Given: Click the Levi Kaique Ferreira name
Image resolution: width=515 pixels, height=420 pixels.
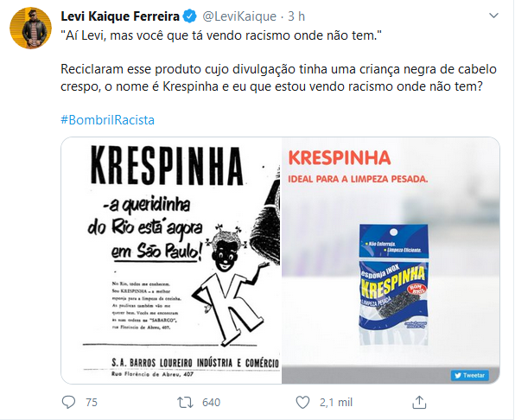Looking at the screenshot, I should tap(120, 16).
